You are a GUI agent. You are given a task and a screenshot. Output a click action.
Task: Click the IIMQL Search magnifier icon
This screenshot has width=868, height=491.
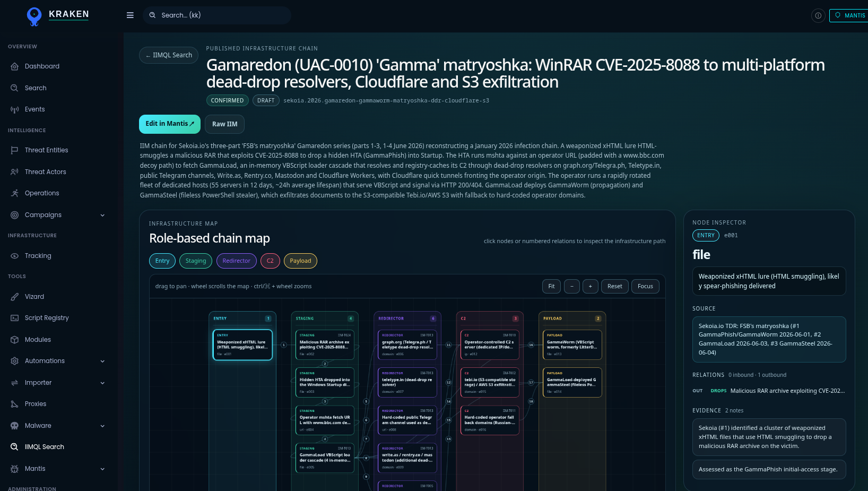point(15,447)
